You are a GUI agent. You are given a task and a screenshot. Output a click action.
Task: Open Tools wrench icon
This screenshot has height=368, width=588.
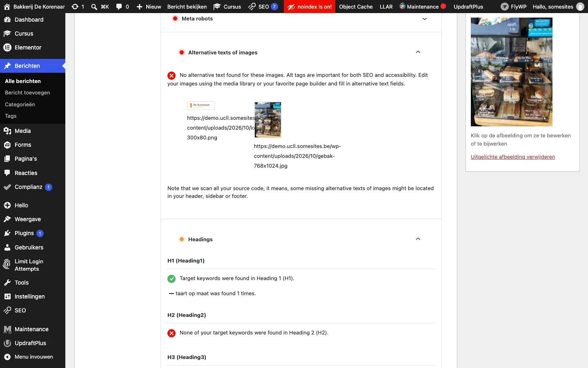(7, 283)
